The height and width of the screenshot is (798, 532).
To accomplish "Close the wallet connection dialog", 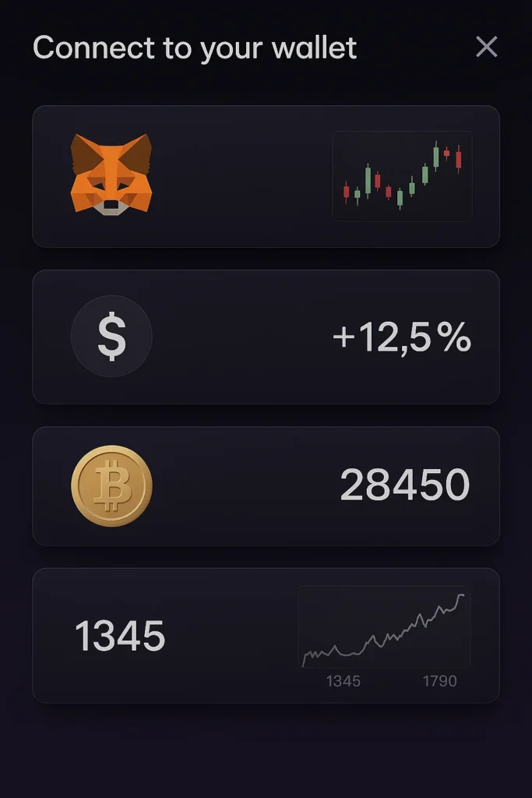I will [487, 48].
